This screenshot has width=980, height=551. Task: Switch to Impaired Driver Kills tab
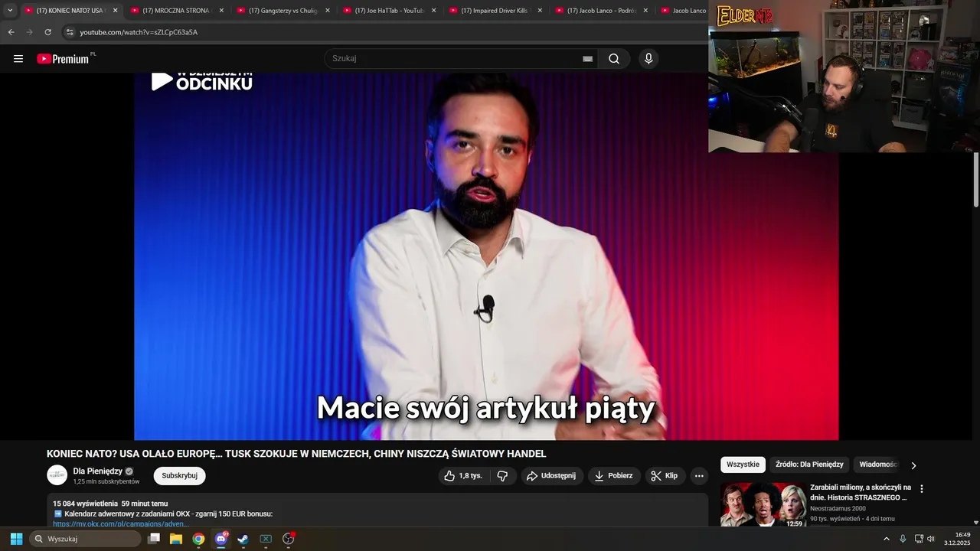[495, 11]
